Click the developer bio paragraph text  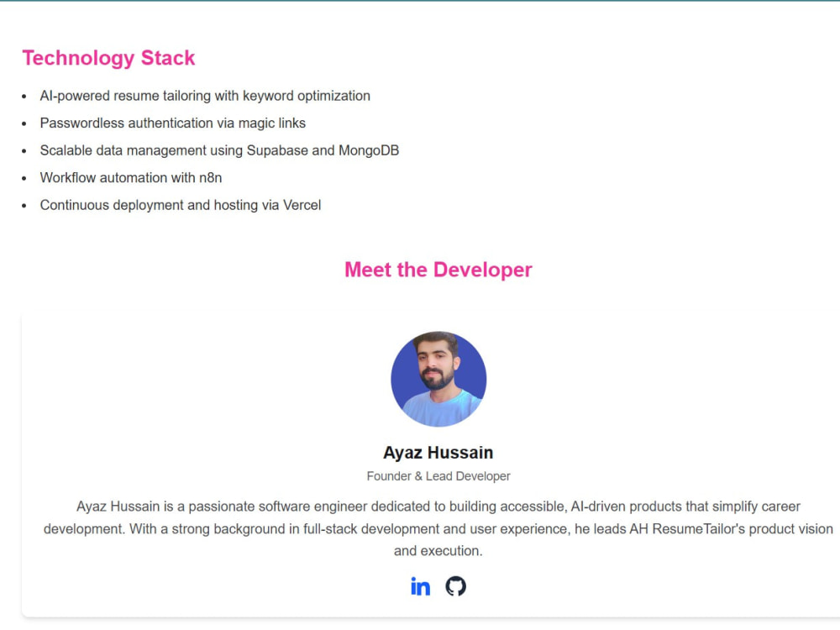pos(438,528)
